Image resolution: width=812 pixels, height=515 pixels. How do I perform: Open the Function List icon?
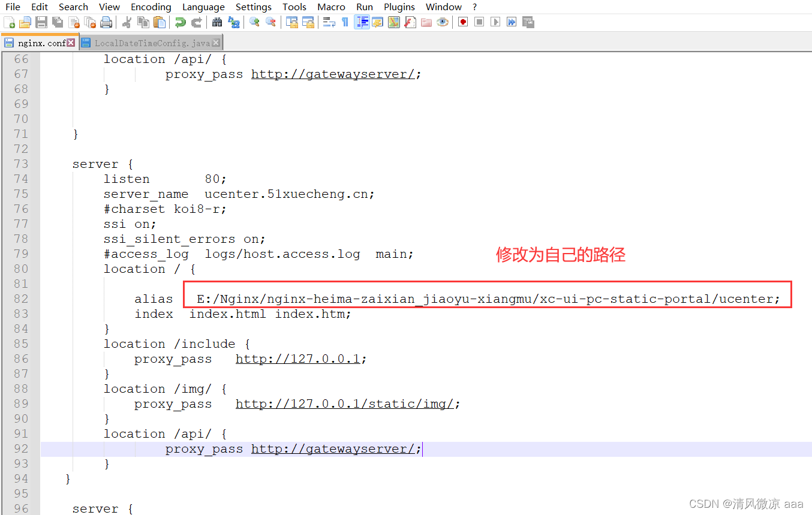coord(410,23)
